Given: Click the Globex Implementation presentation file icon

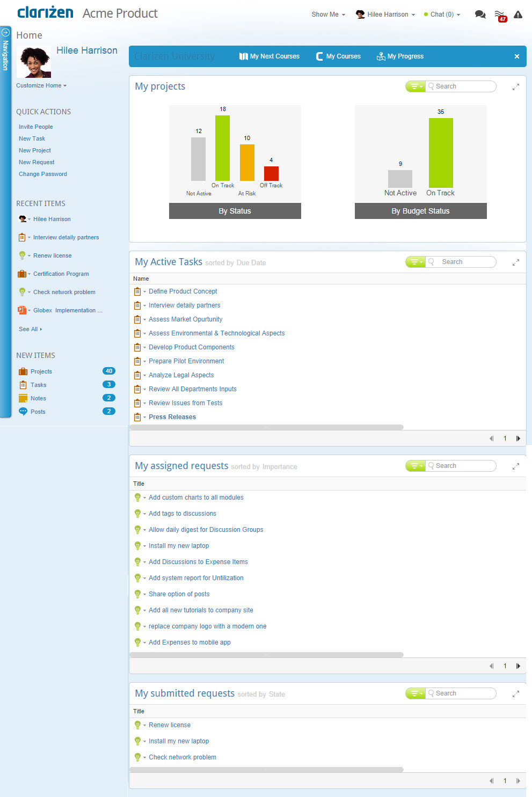Looking at the screenshot, I should (22, 310).
